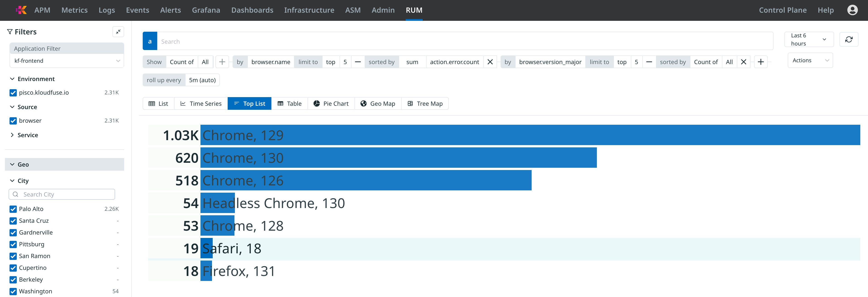Click the Kloudfuse logo icon
The image size is (868, 297).
click(x=21, y=10)
